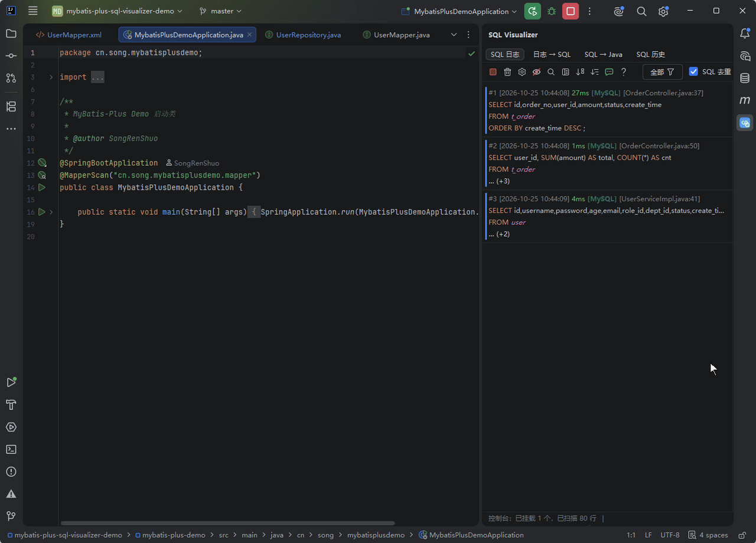
Task: Open the Maven tool window
Action: click(745, 100)
